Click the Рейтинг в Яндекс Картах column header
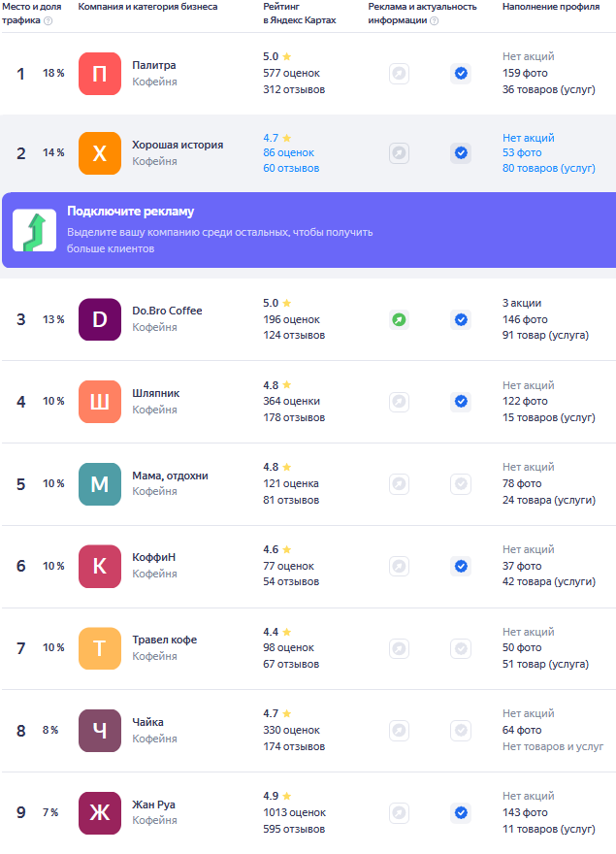The width and height of the screenshot is (616, 854). [300, 14]
